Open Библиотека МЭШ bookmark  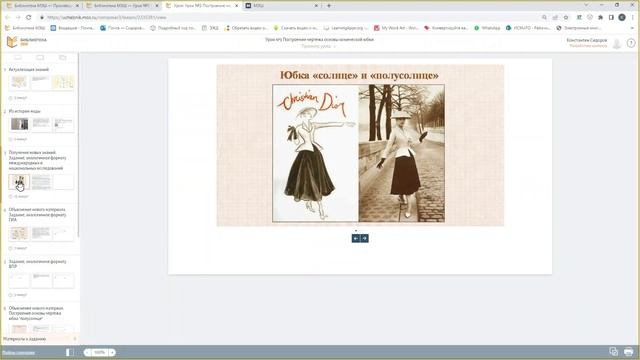pyautogui.click(x=26, y=28)
